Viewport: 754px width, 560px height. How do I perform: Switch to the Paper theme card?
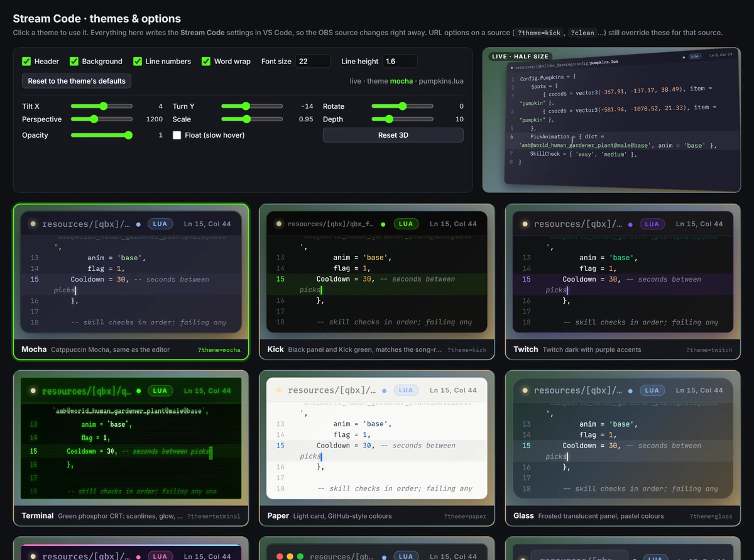[377, 448]
